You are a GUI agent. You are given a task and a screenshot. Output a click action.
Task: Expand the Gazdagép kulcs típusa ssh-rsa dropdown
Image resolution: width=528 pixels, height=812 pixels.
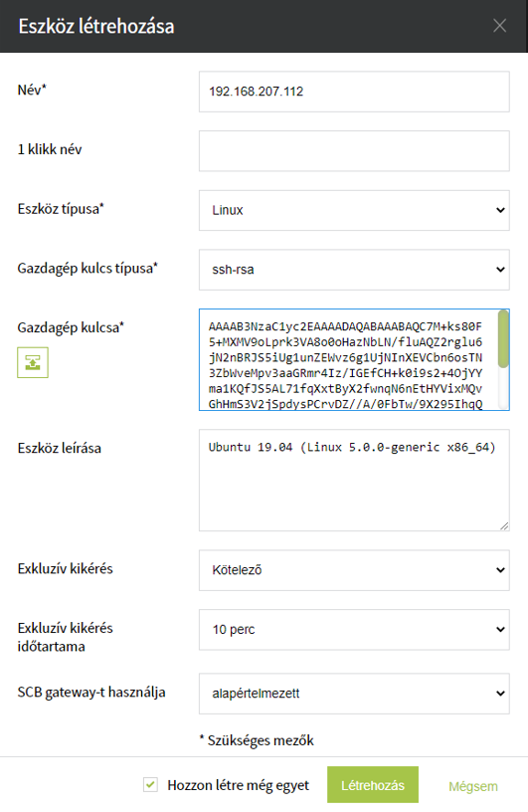[x=354, y=270]
